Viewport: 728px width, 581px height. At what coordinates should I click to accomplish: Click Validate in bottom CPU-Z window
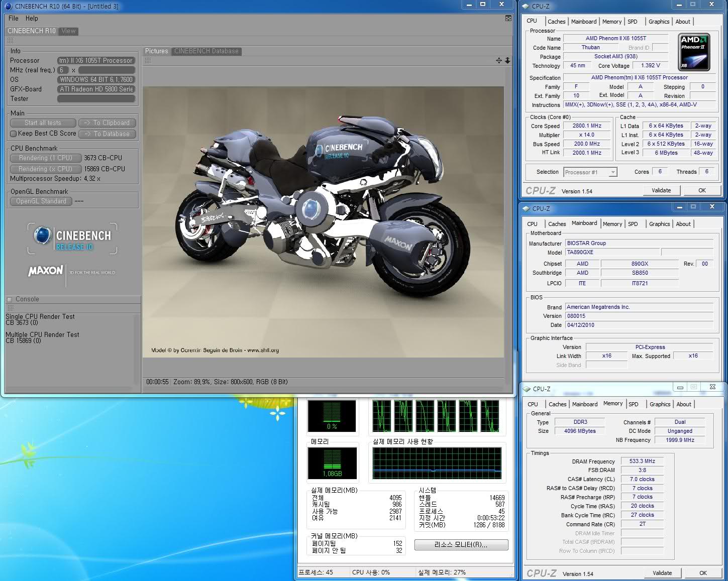tap(662, 573)
